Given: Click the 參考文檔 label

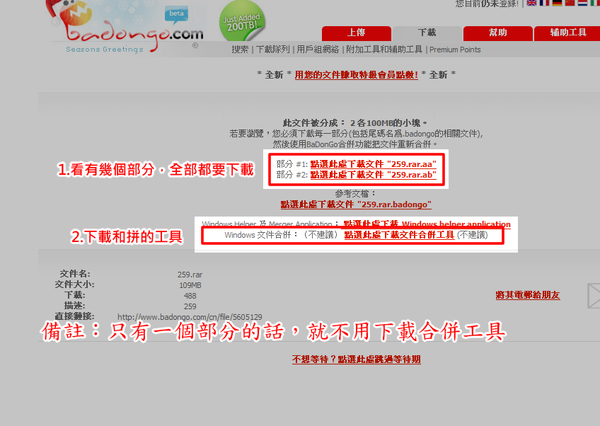Looking at the screenshot, I should pyautogui.click(x=355, y=194).
